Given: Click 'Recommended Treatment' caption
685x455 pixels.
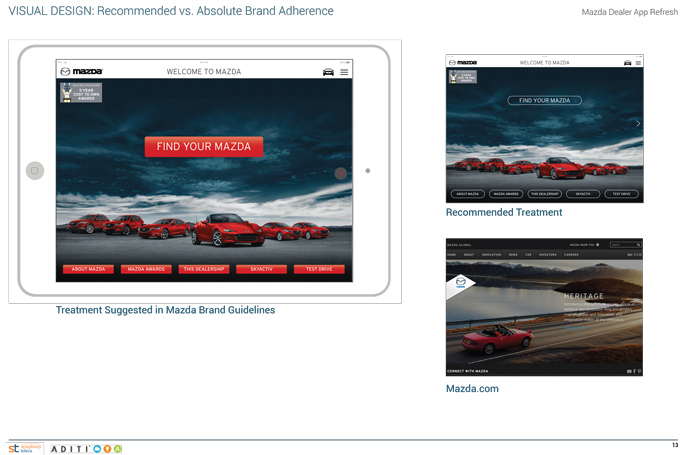Looking at the screenshot, I should pos(504,212).
